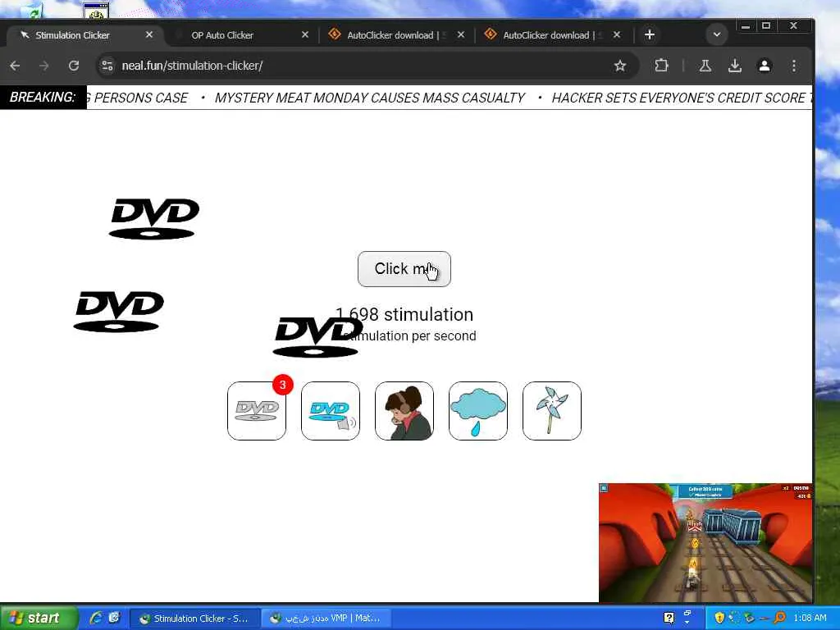Screen dimensions: 840x630
Task: Buy the grey DVD logo upgrade
Action: [257, 411]
